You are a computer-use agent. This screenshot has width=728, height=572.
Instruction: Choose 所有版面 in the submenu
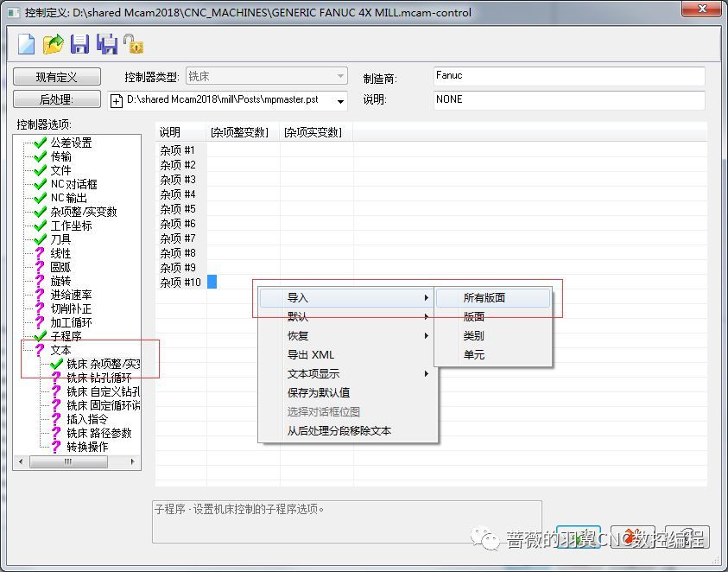click(493, 298)
